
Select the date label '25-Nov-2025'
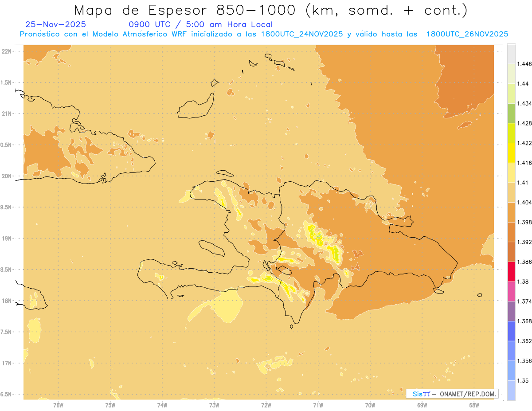(56, 24)
